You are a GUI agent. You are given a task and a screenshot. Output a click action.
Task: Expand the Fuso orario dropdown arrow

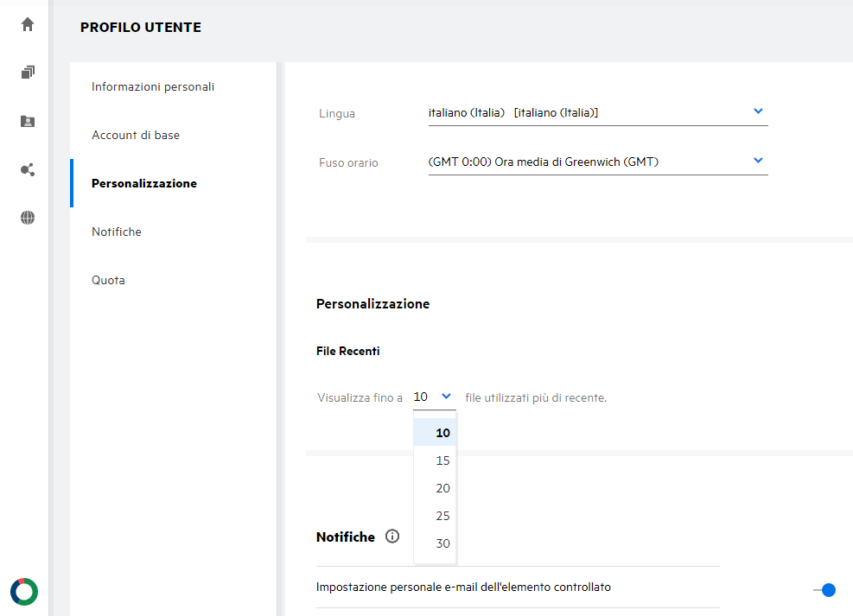(x=758, y=161)
